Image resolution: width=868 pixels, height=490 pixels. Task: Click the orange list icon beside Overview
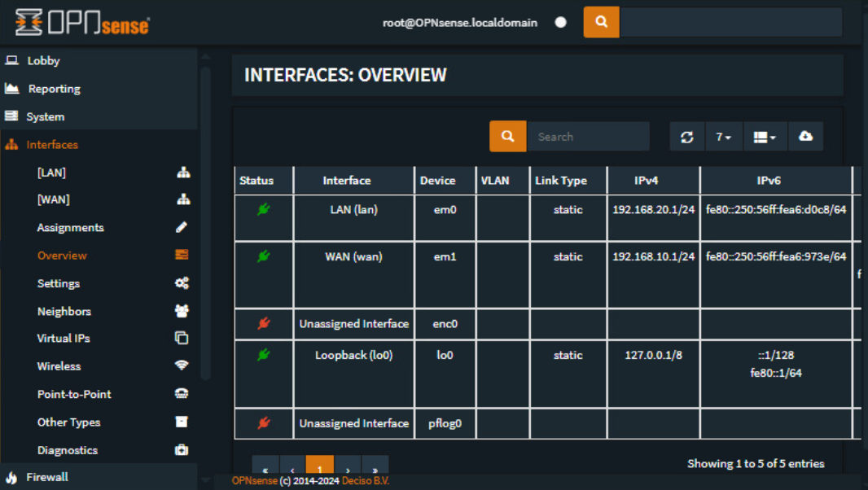click(182, 254)
